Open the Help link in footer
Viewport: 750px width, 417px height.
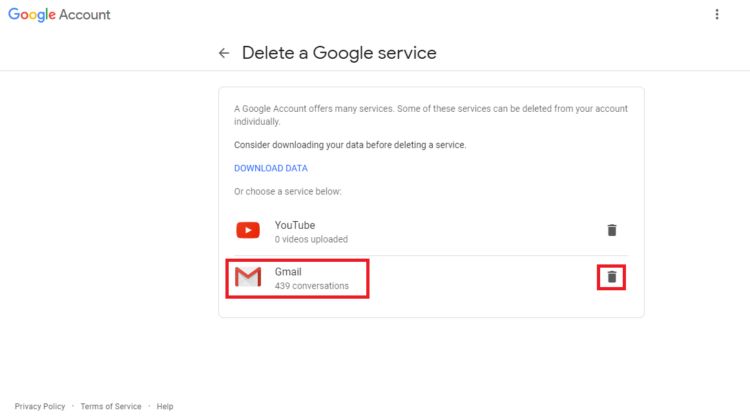tap(165, 406)
